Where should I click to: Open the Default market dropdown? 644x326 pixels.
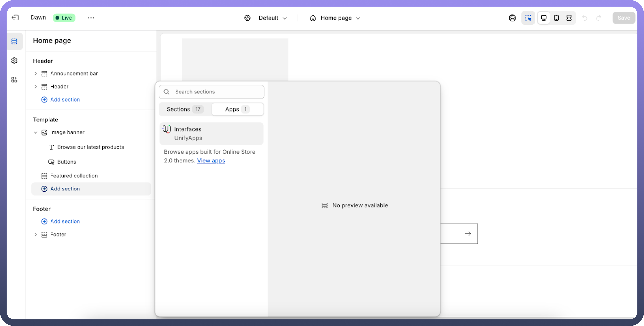(x=269, y=18)
